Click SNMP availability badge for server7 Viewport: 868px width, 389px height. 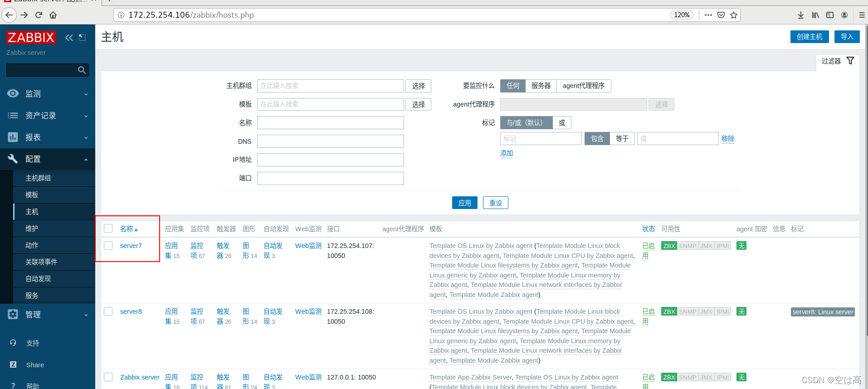688,246
